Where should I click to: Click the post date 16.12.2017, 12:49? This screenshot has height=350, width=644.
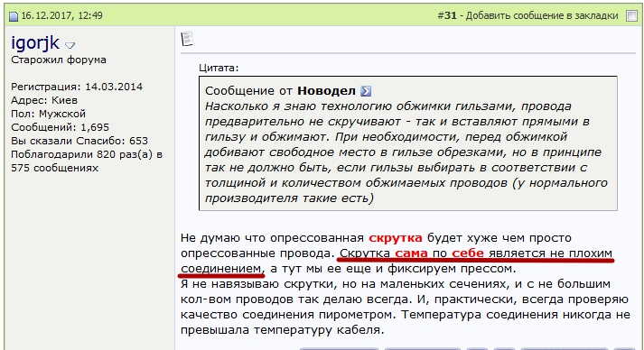pos(61,15)
